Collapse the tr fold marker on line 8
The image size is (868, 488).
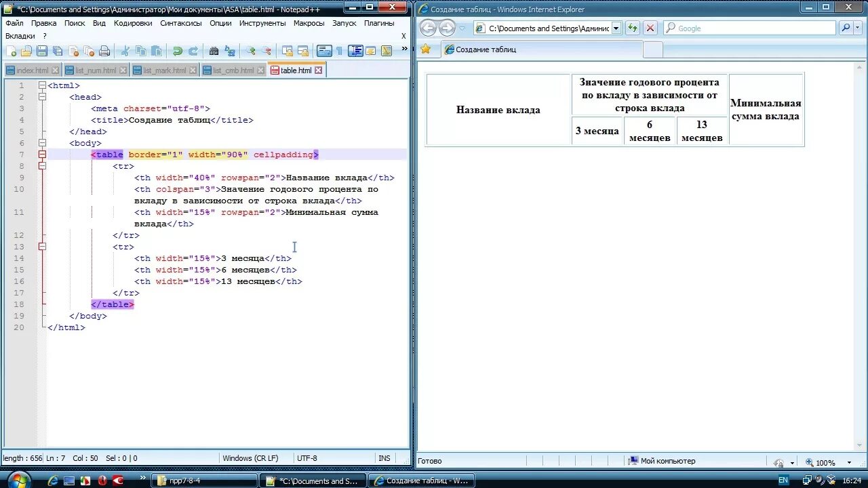(x=42, y=166)
